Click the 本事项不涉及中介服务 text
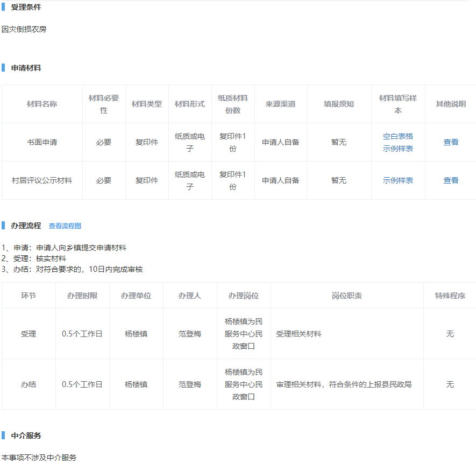 click(x=39, y=458)
